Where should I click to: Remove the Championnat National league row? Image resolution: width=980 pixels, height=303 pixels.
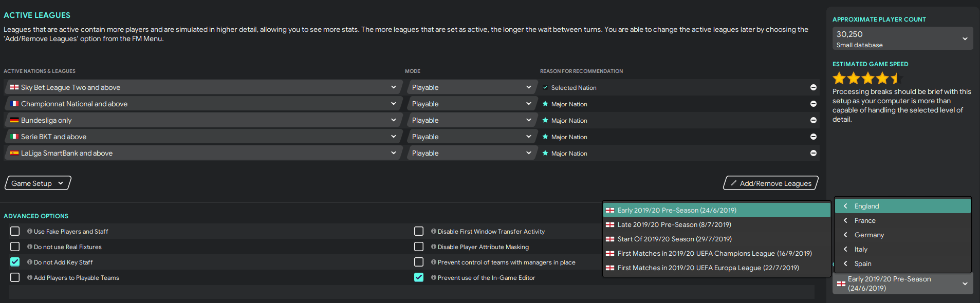click(813, 104)
